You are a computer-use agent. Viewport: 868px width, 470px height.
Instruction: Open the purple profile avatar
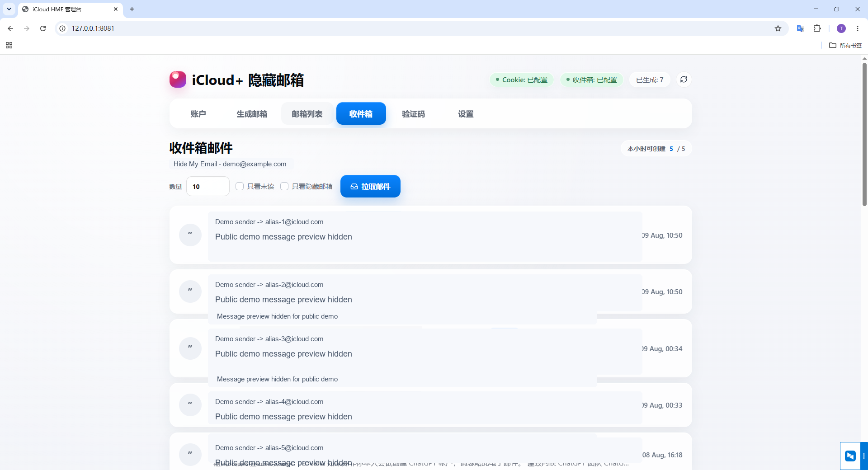tap(841, 28)
